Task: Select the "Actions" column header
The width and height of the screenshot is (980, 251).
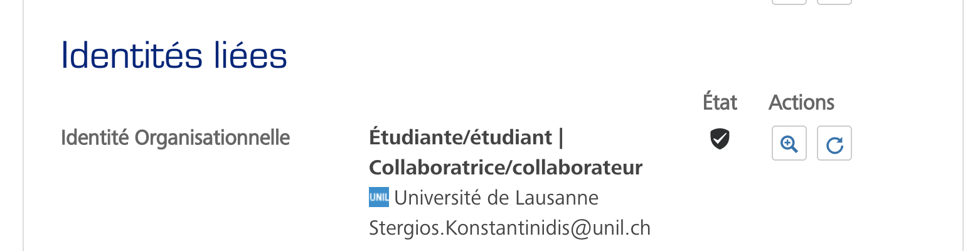Action: tap(801, 102)
